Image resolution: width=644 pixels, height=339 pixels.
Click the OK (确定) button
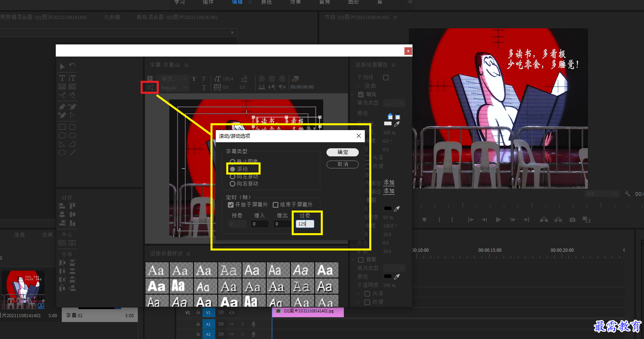click(x=343, y=152)
